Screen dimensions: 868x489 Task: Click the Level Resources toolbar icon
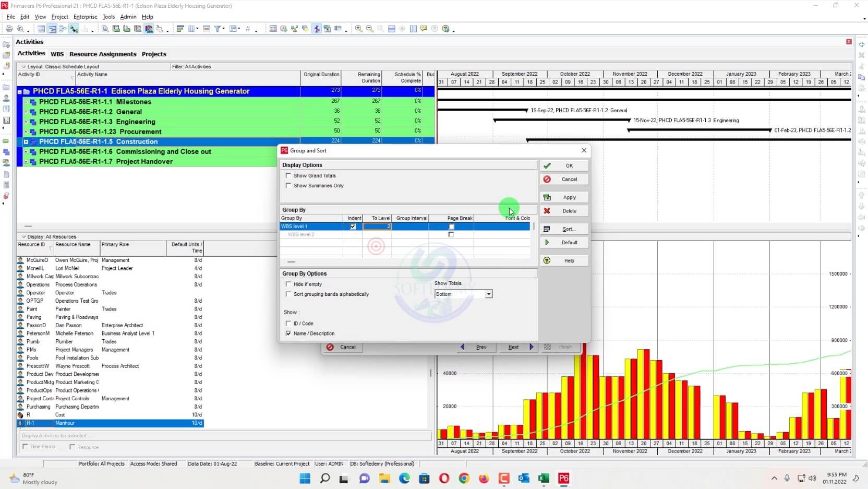[x=294, y=29]
